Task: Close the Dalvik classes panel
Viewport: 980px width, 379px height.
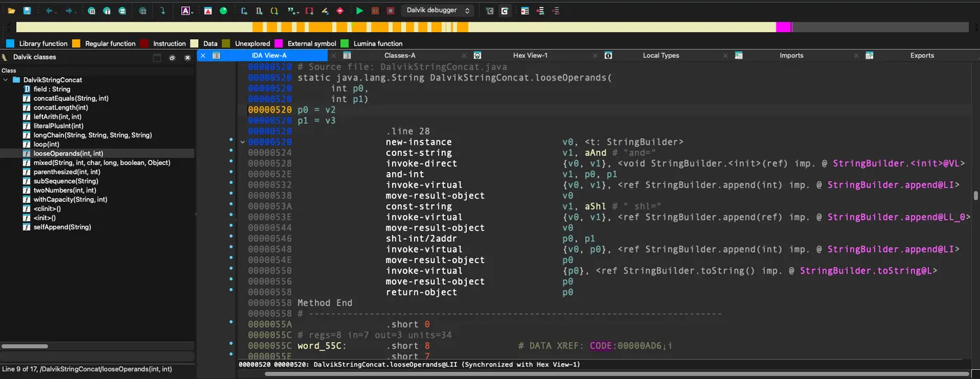Action: pos(188,57)
